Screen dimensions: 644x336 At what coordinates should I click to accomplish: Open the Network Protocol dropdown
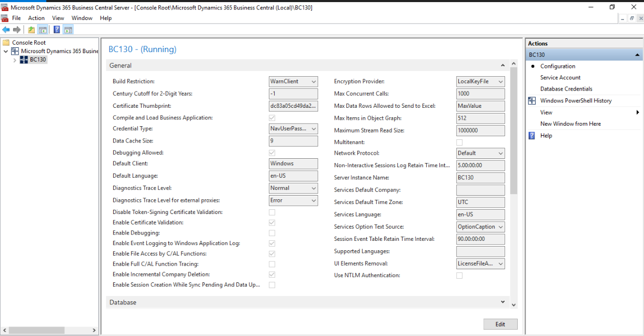[480, 153]
